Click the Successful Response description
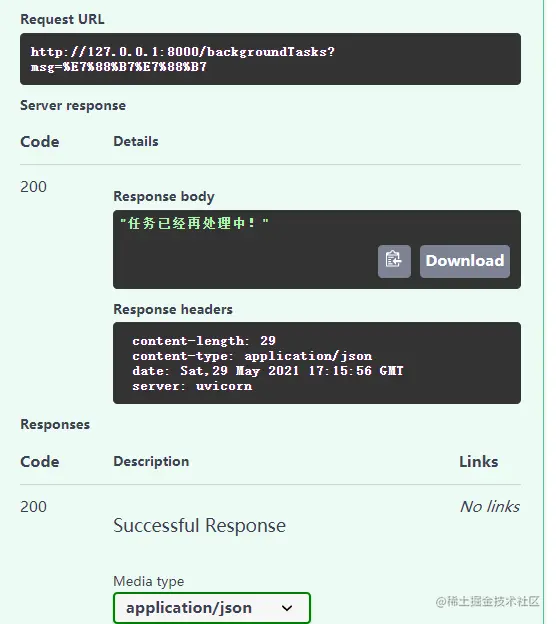The width and height of the screenshot is (556, 624). 199,525
